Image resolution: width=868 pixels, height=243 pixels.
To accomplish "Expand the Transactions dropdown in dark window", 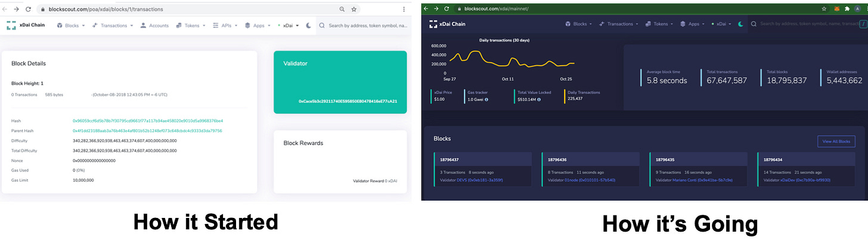I will (x=619, y=24).
